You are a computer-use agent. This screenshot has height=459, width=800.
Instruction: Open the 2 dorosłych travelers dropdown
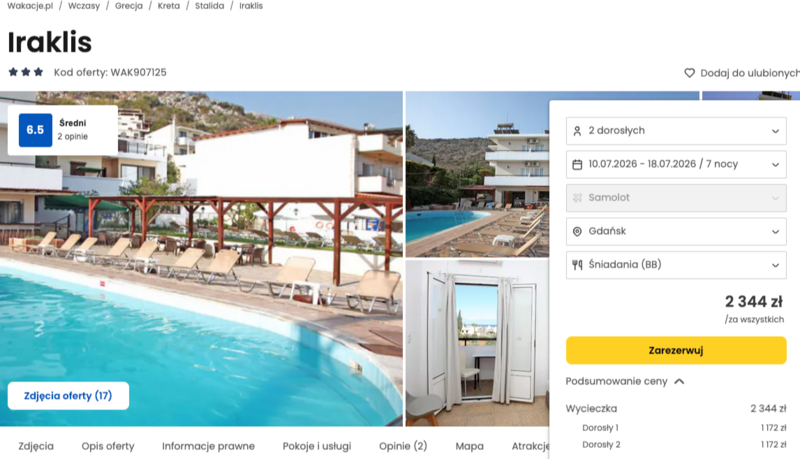[x=676, y=131]
